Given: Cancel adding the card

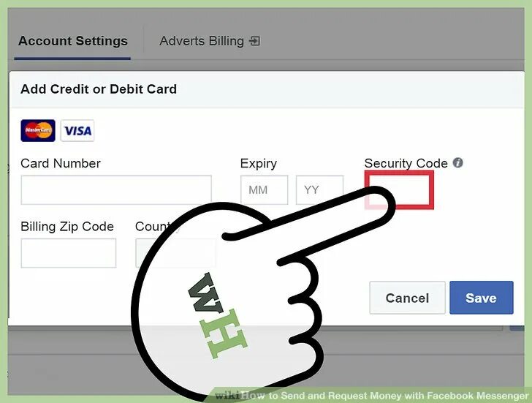Looking at the screenshot, I should tap(407, 298).
